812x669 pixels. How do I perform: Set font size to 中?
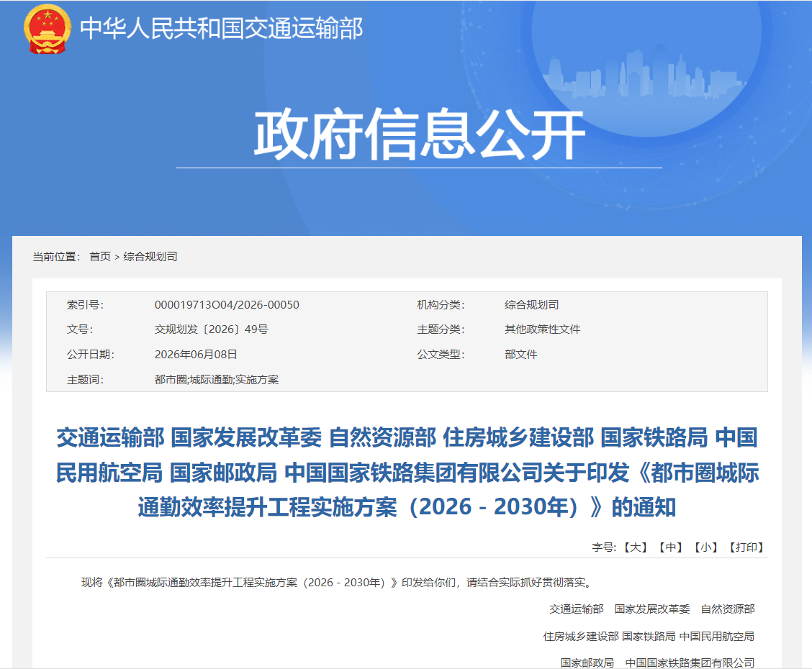671,547
